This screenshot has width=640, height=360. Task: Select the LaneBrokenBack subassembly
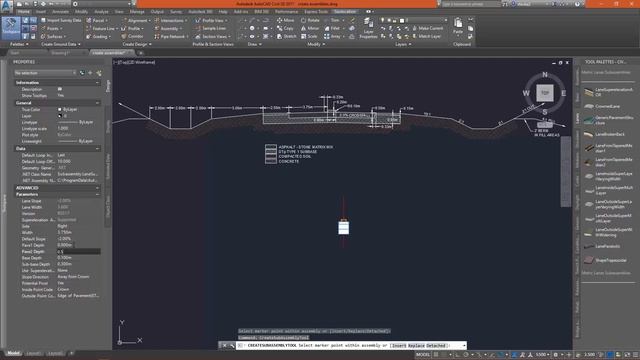[604, 134]
